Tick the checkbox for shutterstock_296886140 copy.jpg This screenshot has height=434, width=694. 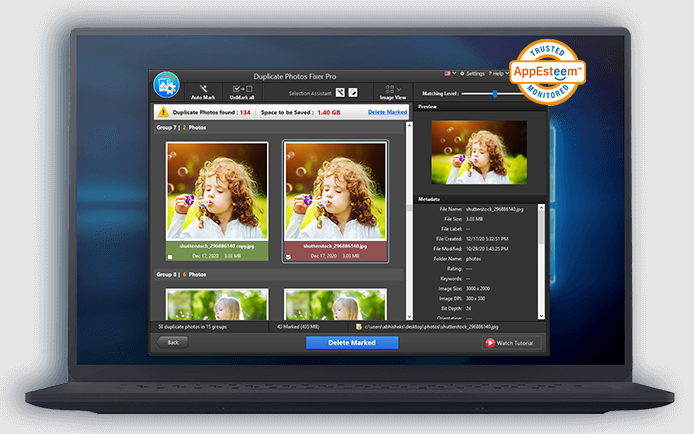170,257
